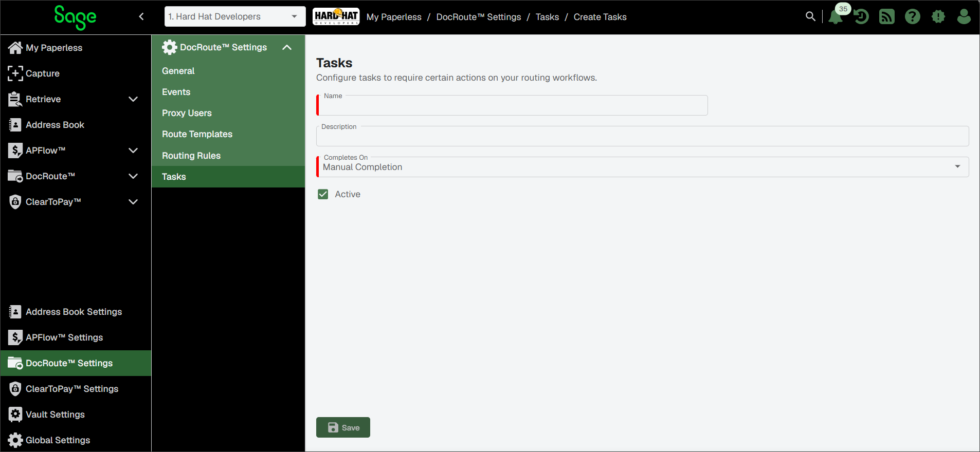Go to DocRoute Settings breadcrumb link
The height and width of the screenshot is (452, 980).
(x=479, y=17)
